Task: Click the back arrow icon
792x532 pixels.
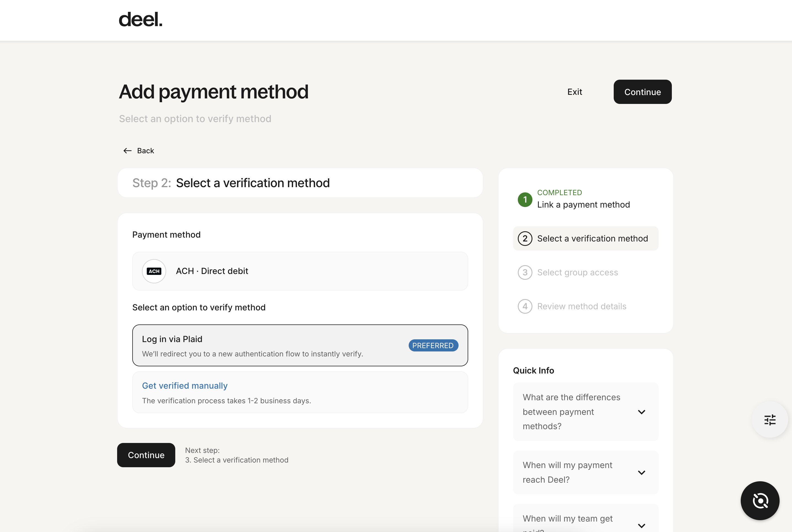Action: pos(127,151)
